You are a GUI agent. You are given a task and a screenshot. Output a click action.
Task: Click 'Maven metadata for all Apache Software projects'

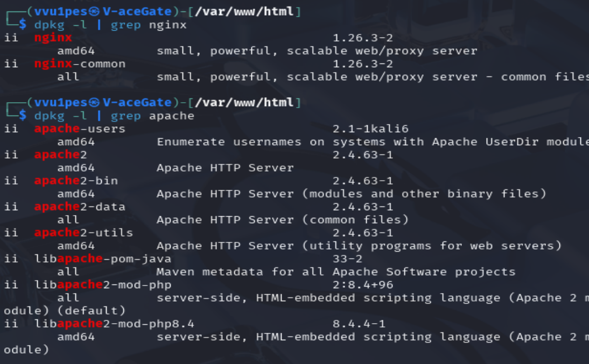point(336,272)
